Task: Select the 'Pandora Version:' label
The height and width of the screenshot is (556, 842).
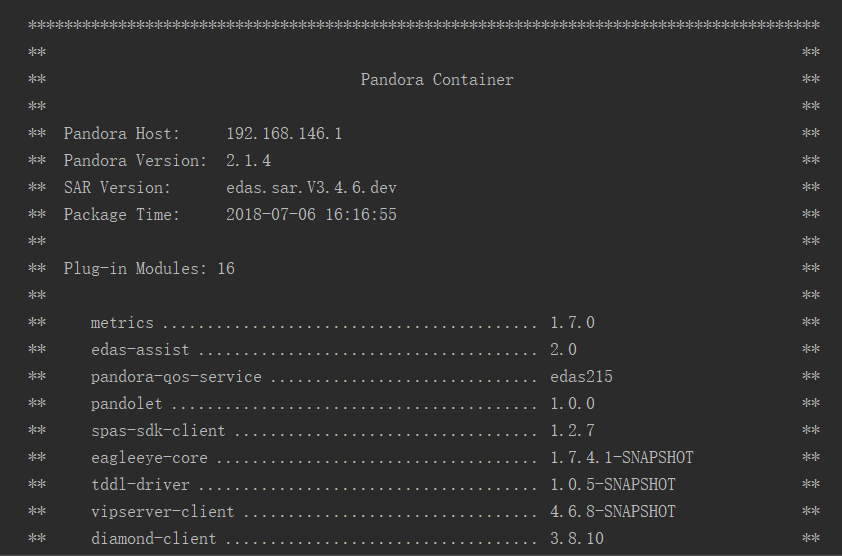Action: (x=135, y=161)
